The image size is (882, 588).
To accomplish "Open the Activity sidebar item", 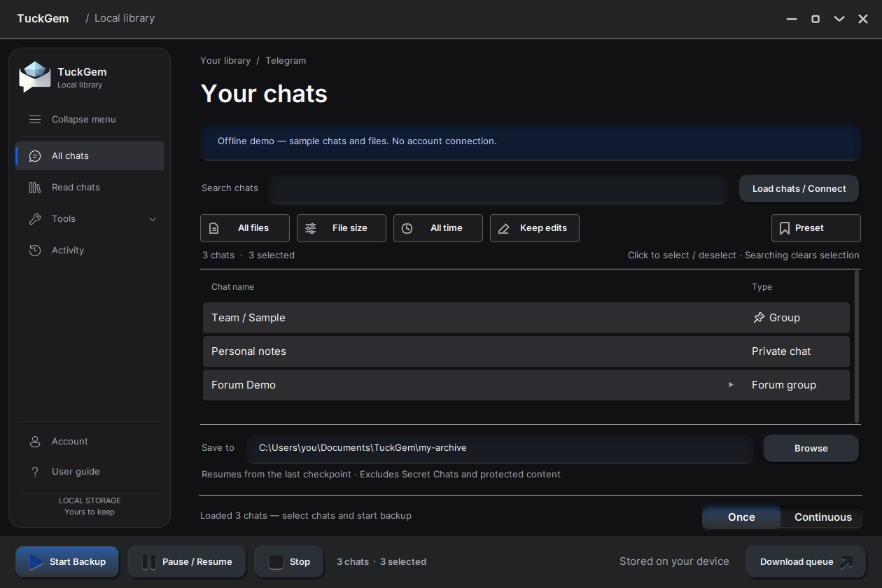I will pos(90,251).
